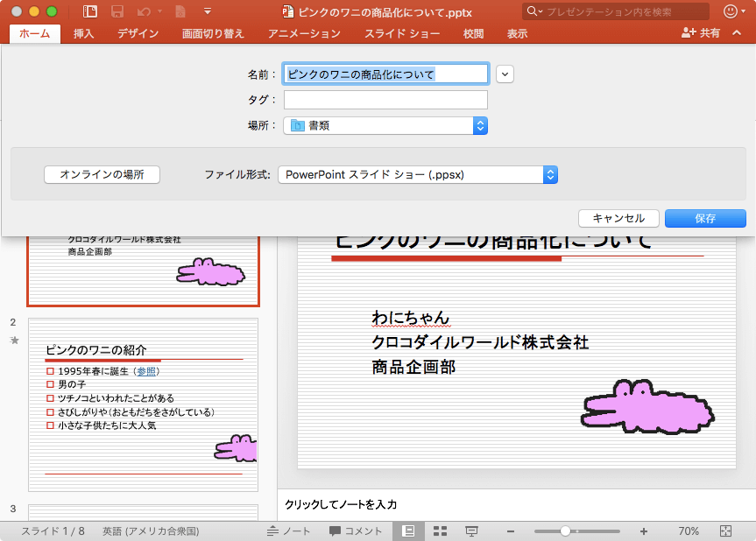This screenshot has width=756, height=541.
Task: Open the undo history dropdown arrow
Action: coord(159,11)
